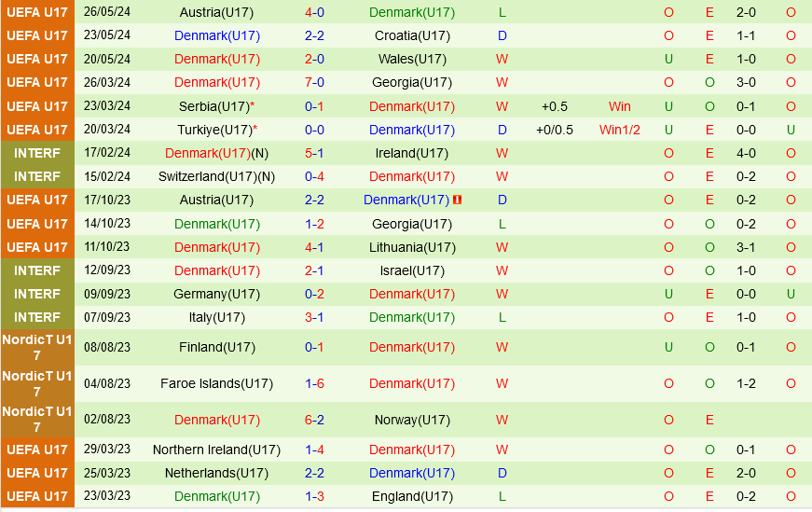Click the red card icon beside Denmark(U17)
The height and width of the screenshot is (512, 812).
[x=458, y=200]
